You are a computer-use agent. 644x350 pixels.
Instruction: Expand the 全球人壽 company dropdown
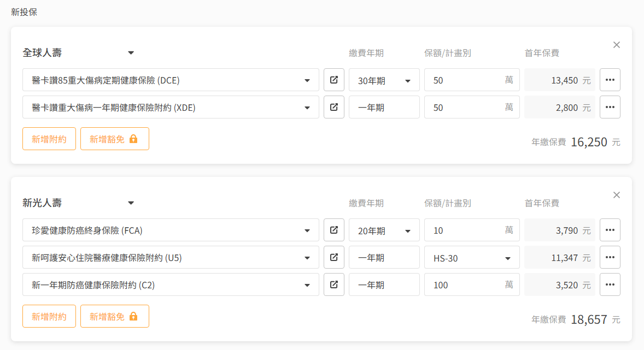(x=131, y=53)
